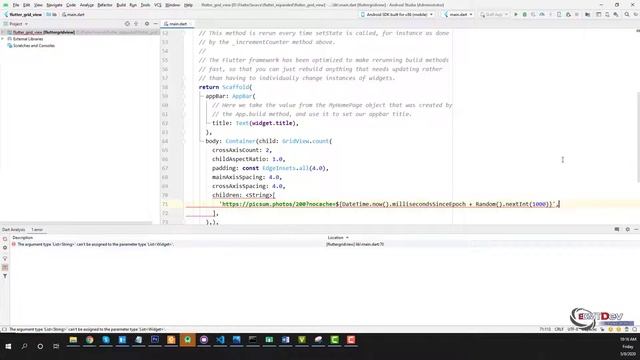Screen dimensions: 640x360
Task: Locate current file in Project panel
Action: tap(127, 24)
